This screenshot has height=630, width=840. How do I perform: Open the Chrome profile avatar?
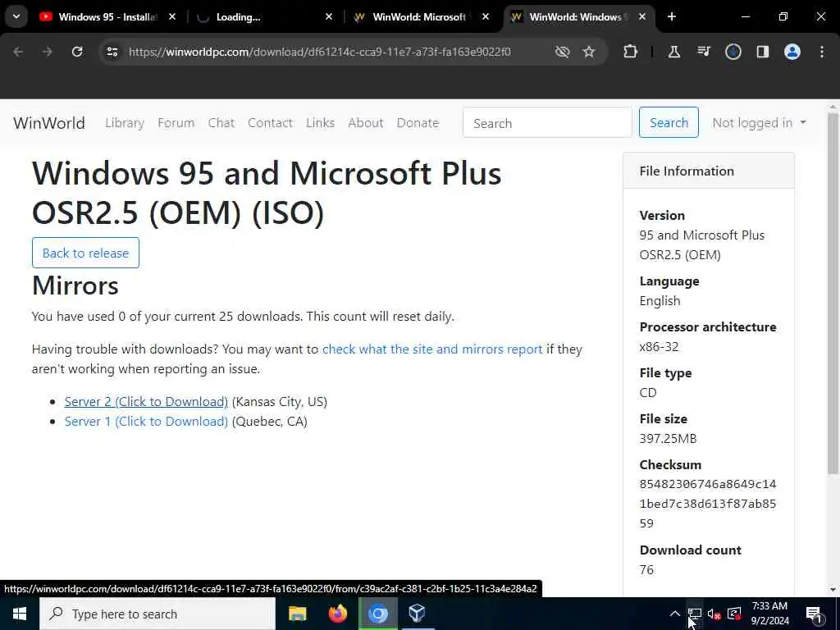coord(792,52)
